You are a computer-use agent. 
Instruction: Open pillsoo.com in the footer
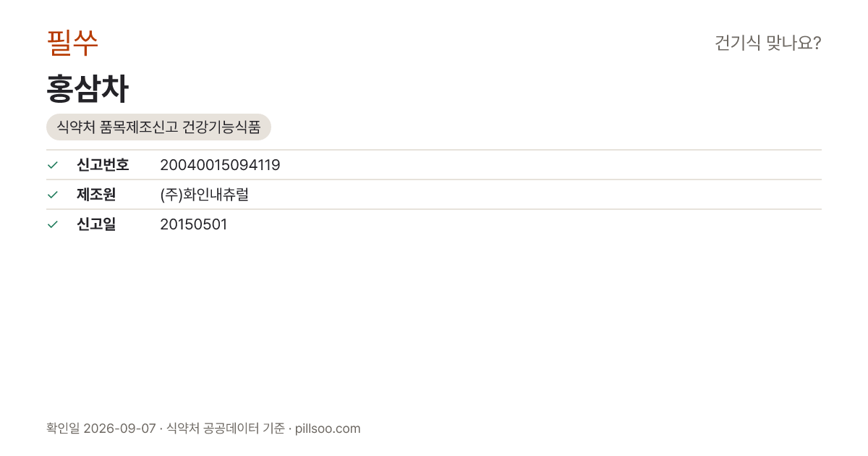coord(328,428)
